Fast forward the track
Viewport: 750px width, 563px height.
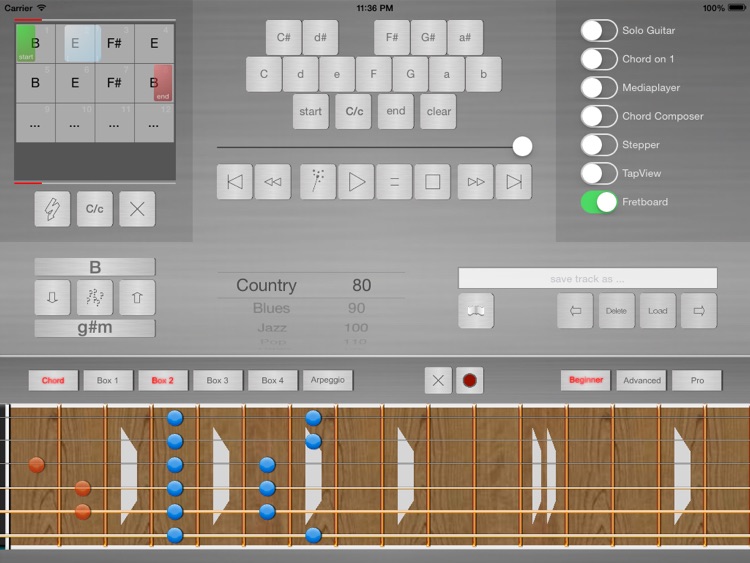coord(475,182)
